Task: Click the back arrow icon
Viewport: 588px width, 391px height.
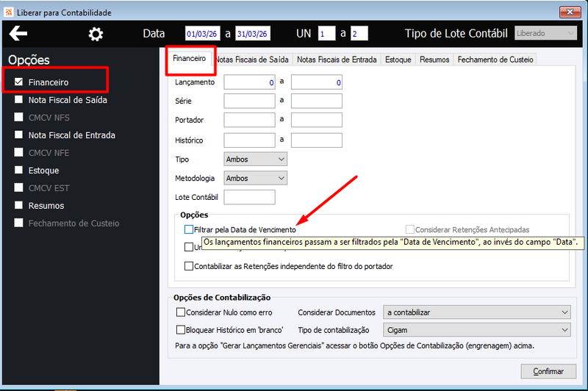Action: [18, 33]
